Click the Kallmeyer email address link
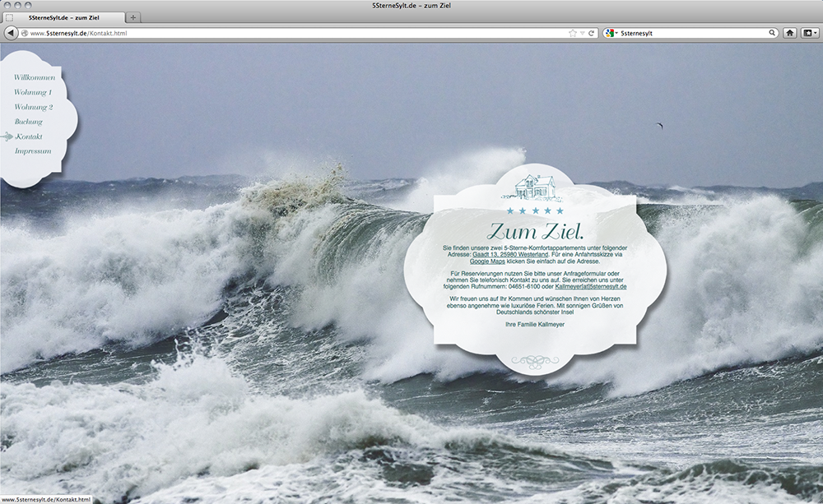Viewport: 823px width, 504px height. coord(590,286)
